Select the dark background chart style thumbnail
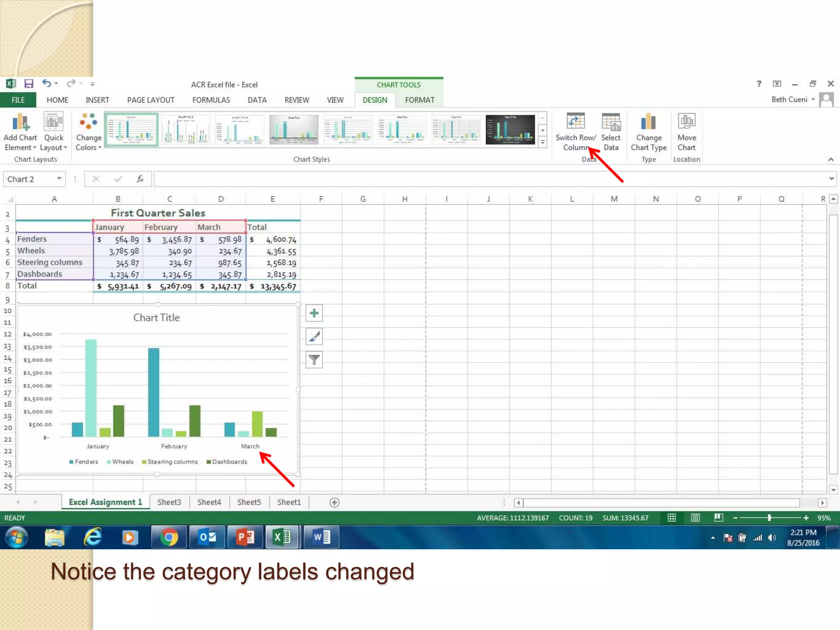Viewport: 840px width, 630px height. [x=510, y=130]
